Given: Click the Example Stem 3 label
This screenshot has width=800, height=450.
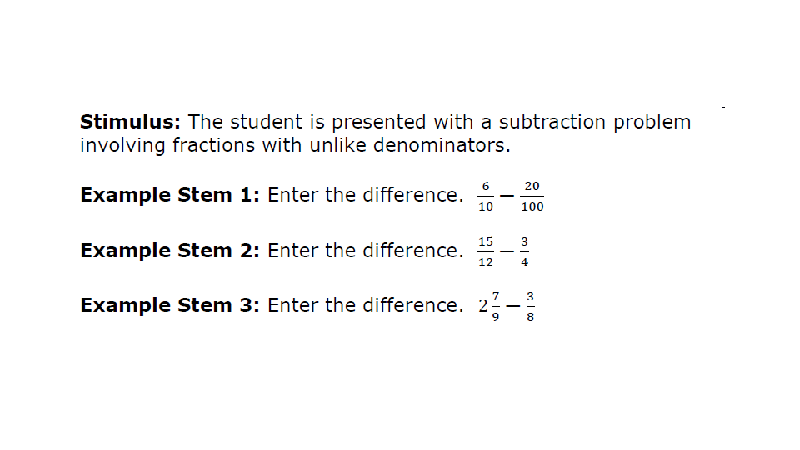Looking at the screenshot, I should 170,306.
